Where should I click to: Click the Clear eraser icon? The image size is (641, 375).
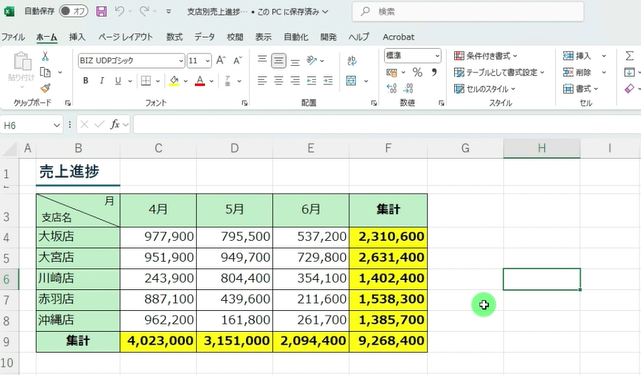(x=630, y=88)
